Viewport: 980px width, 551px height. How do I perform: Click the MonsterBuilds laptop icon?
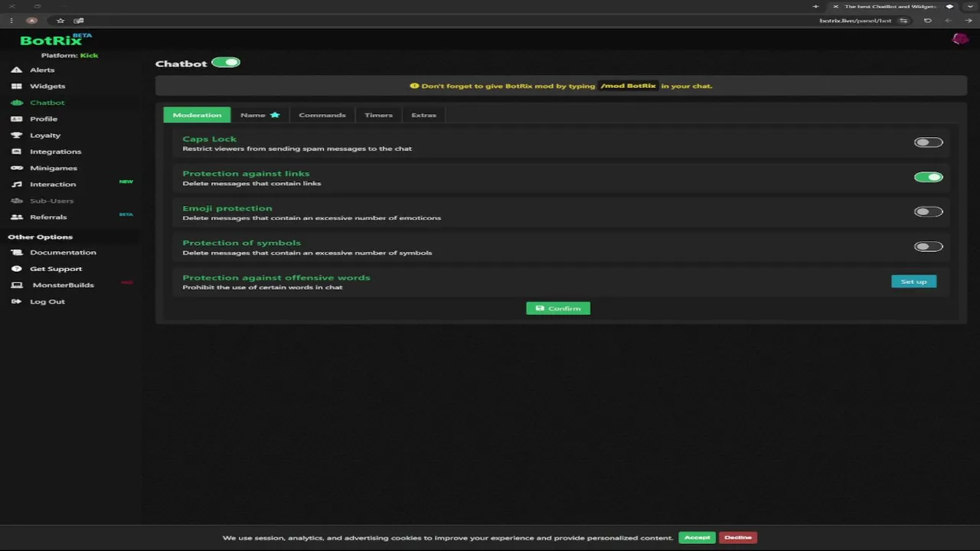16,285
